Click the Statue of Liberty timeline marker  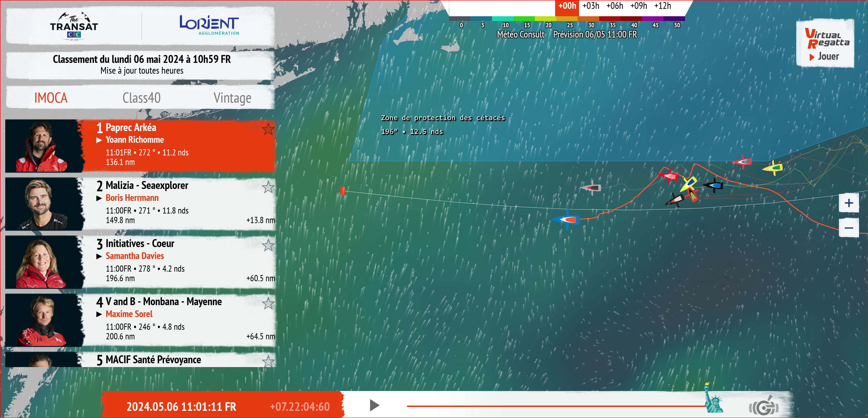point(713,398)
